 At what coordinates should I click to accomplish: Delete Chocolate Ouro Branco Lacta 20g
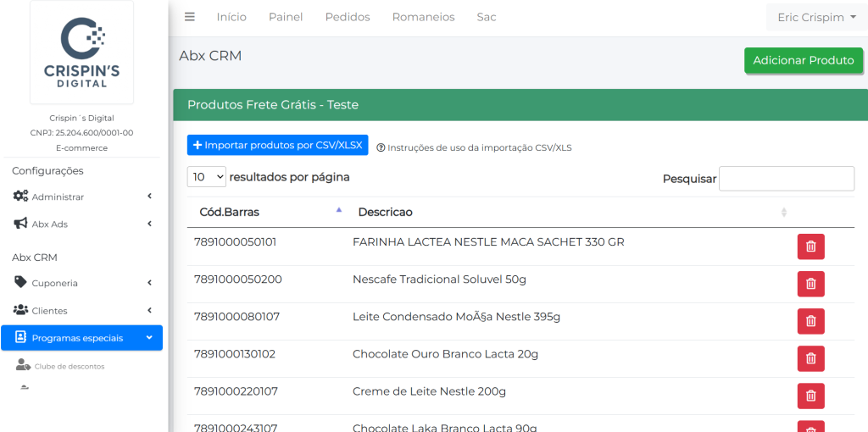810,358
